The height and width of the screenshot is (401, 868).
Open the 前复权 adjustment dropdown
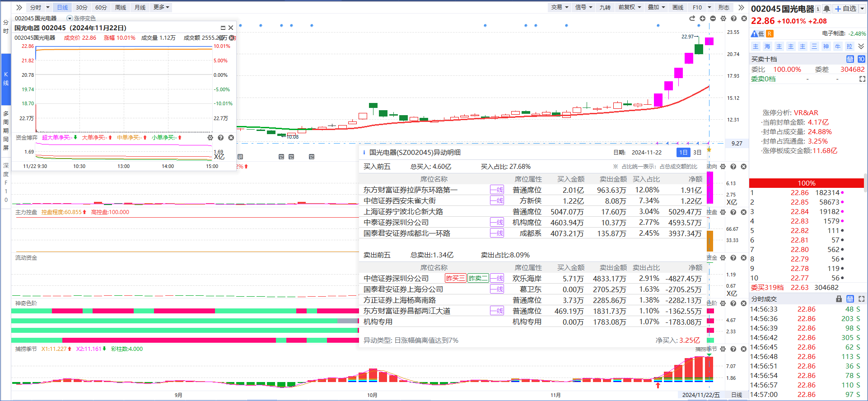point(630,7)
